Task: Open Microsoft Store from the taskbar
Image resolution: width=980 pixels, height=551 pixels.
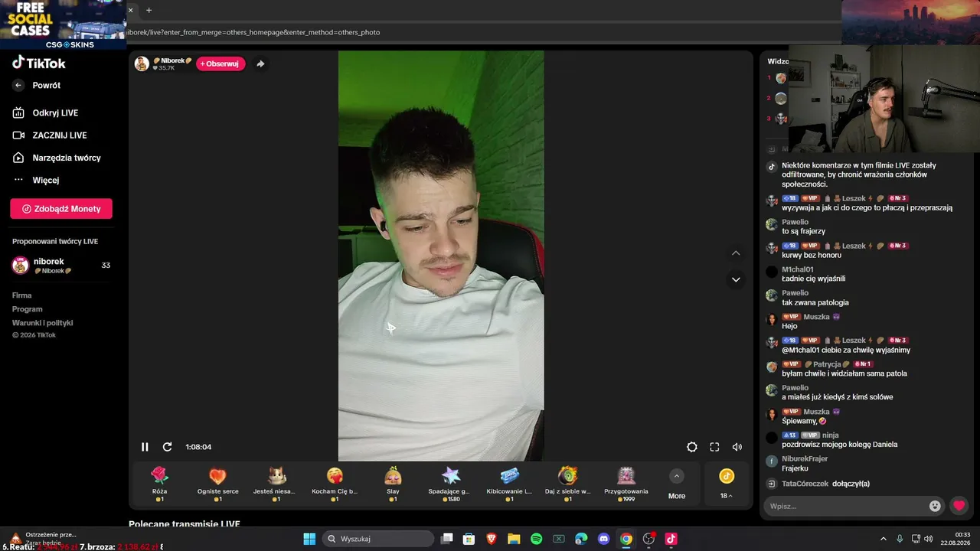Action: (469, 539)
